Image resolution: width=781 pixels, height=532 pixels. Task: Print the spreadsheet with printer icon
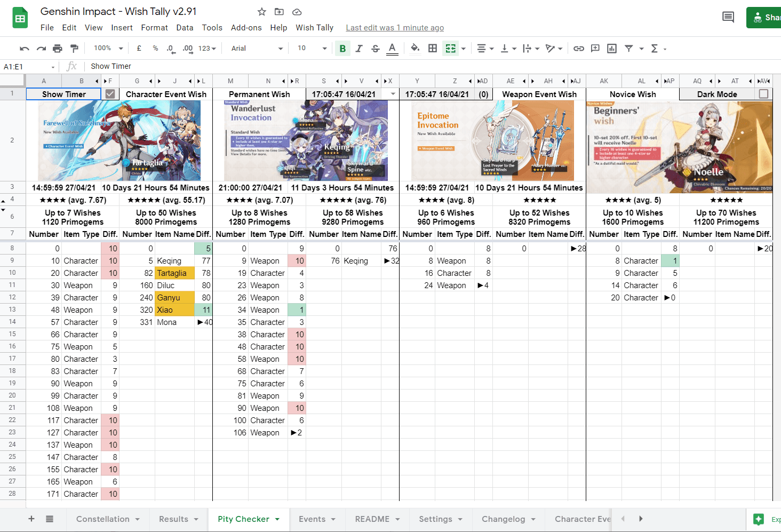[58, 49]
